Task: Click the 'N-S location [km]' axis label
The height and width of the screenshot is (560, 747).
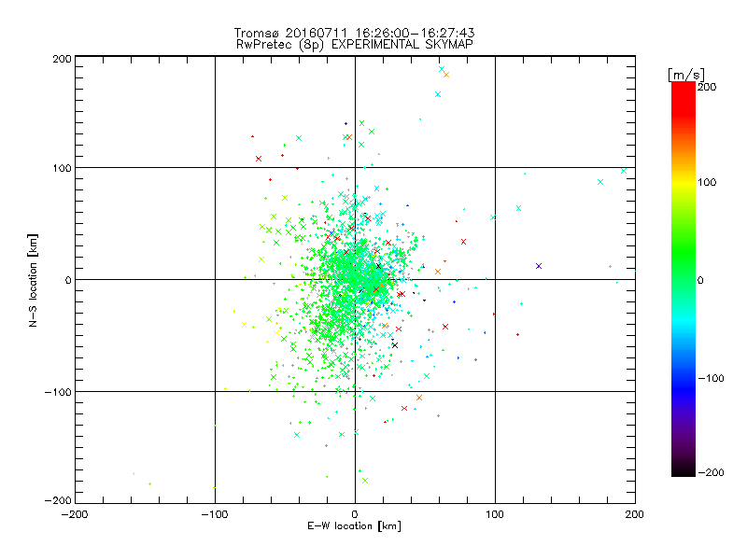Action: [33, 281]
